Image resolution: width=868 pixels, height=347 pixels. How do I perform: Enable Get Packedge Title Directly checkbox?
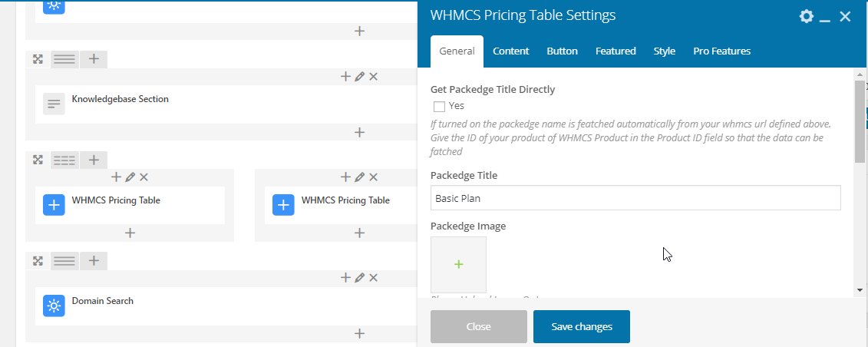[439, 107]
